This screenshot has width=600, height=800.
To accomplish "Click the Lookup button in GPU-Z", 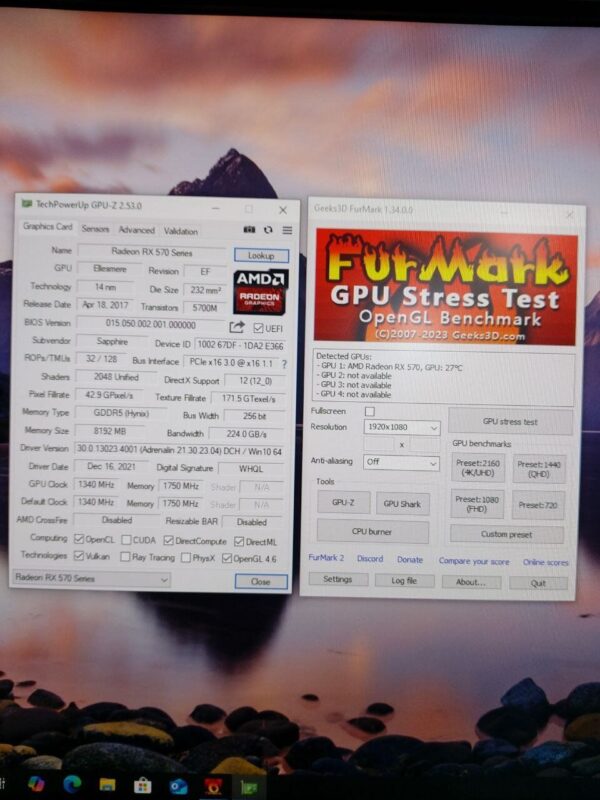I will pos(261,255).
